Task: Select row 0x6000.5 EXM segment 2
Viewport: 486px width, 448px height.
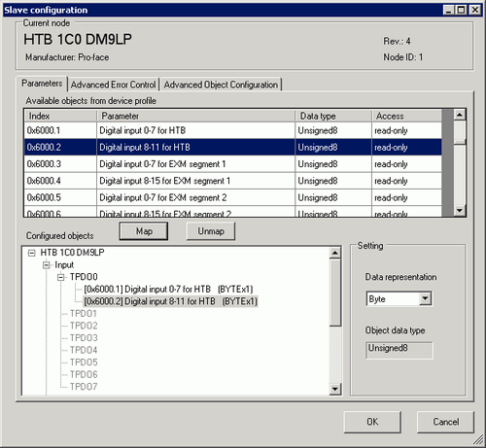Action: click(232, 197)
